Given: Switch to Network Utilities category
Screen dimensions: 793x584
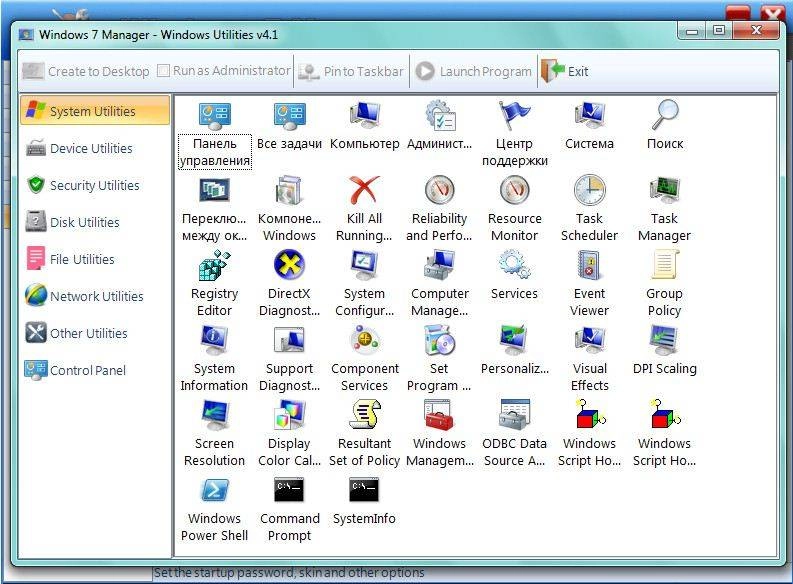Looking at the screenshot, I should point(95,296).
